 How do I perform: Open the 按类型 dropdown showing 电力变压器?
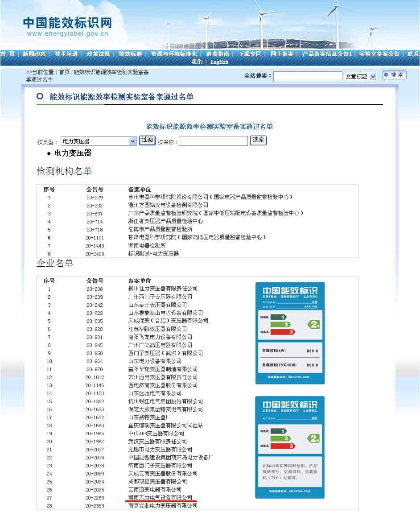pyautogui.click(x=99, y=141)
